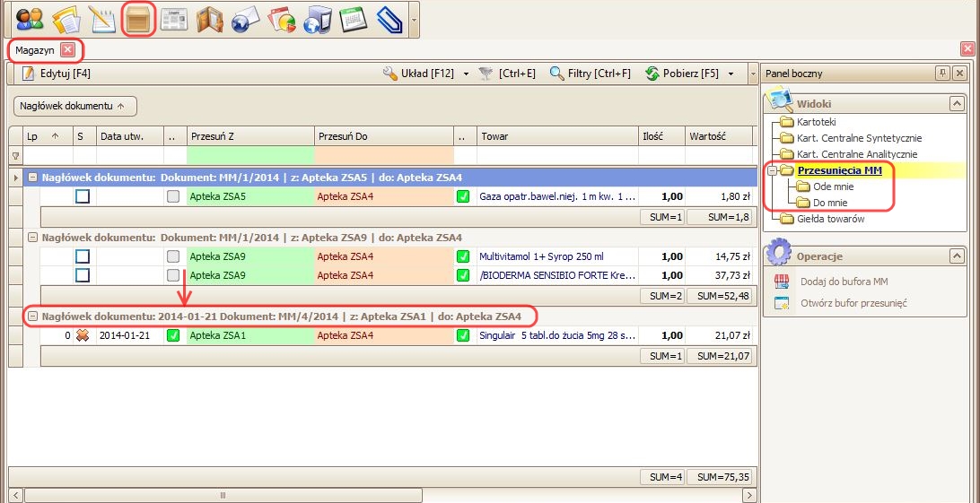Select the Magazyn tab
The width and height of the screenshot is (980, 503).
coord(34,49)
